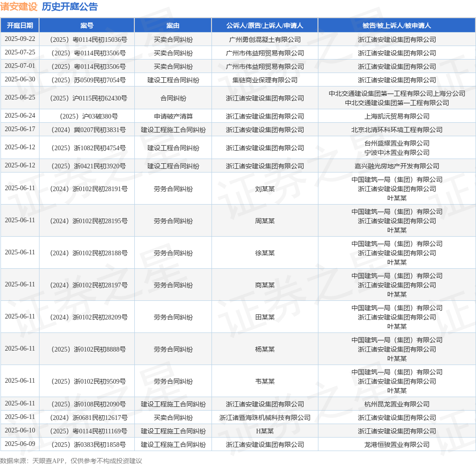Select case number (2025)沪03破380号
Viewport: 476px width, 465px height.
pos(89,116)
